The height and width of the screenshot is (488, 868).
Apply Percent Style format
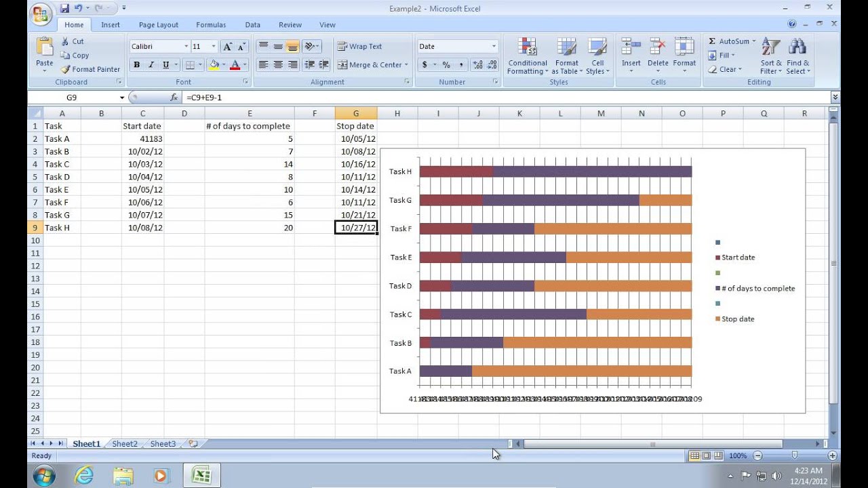446,65
